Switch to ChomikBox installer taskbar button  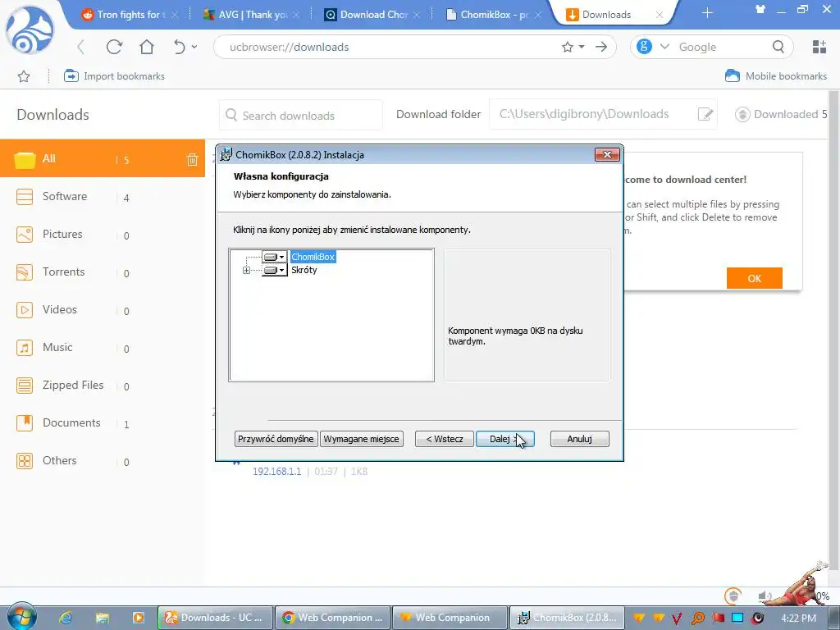[568, 618]
